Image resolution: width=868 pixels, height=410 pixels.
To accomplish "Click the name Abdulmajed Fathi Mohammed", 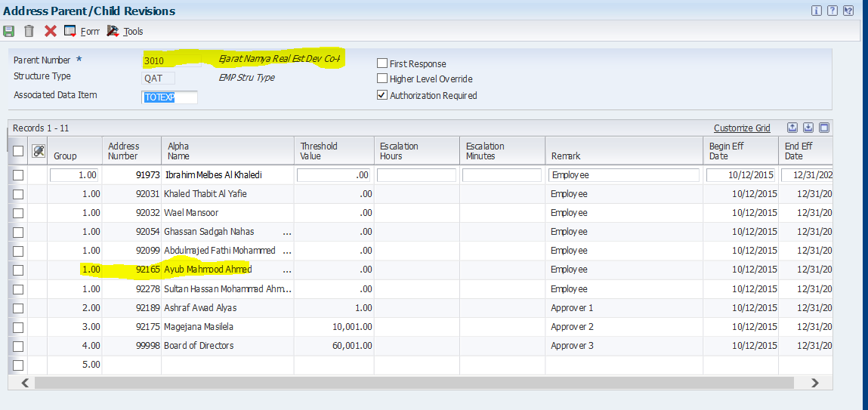I will tap(220, 251).
